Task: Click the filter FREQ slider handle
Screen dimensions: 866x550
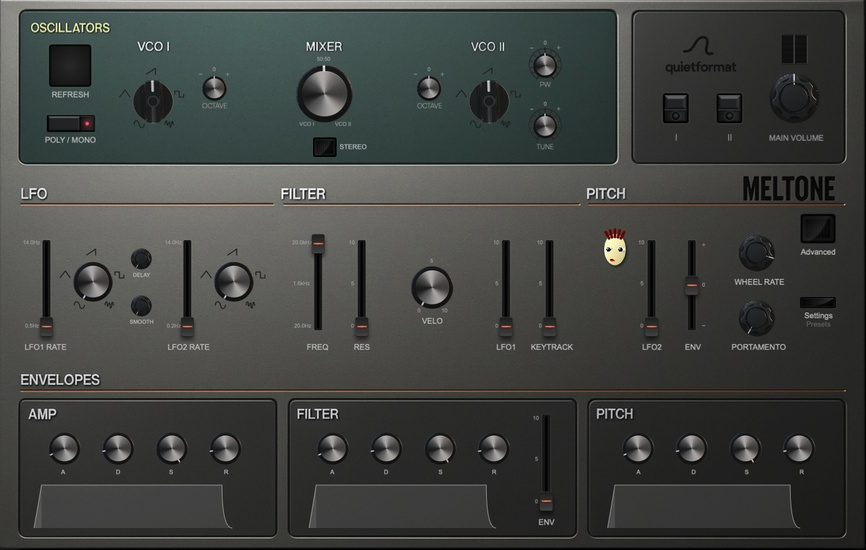Action: (318, 243)
